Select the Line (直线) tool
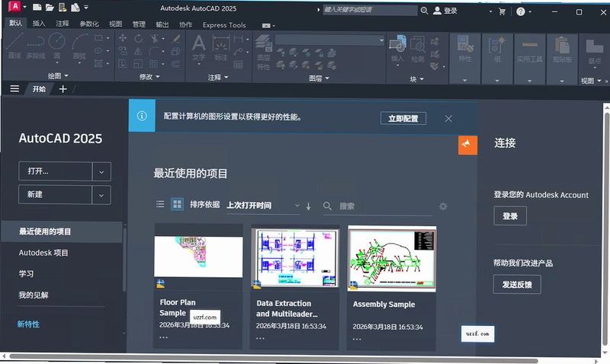 [x=14, y=46]
